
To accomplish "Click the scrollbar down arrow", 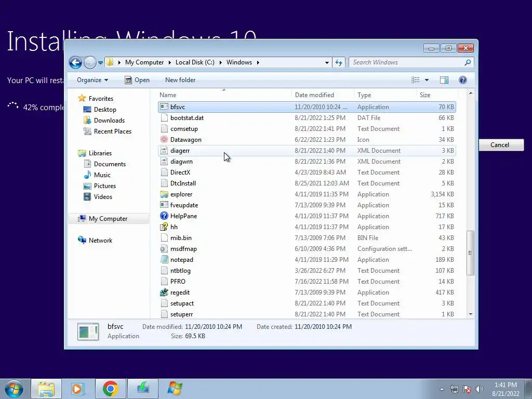I will [x=470, y=314].
